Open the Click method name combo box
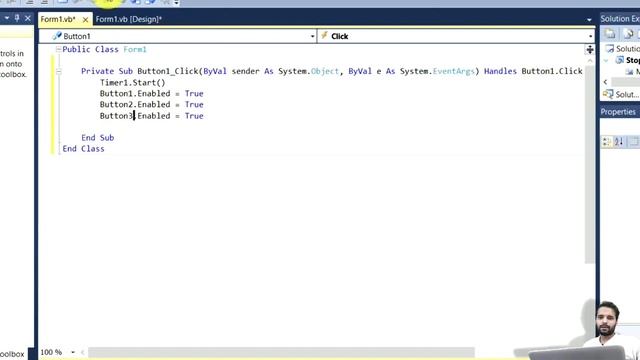640x360 pixels. point(456,36)
